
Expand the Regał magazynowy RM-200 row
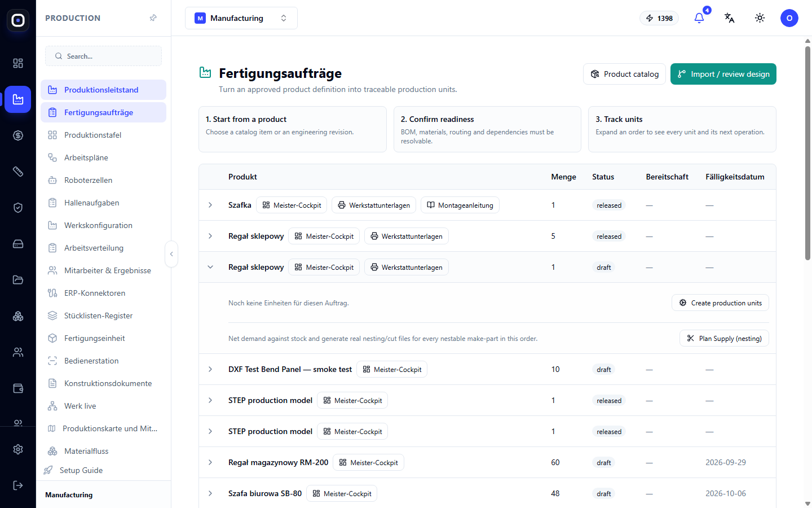(210, 462)
